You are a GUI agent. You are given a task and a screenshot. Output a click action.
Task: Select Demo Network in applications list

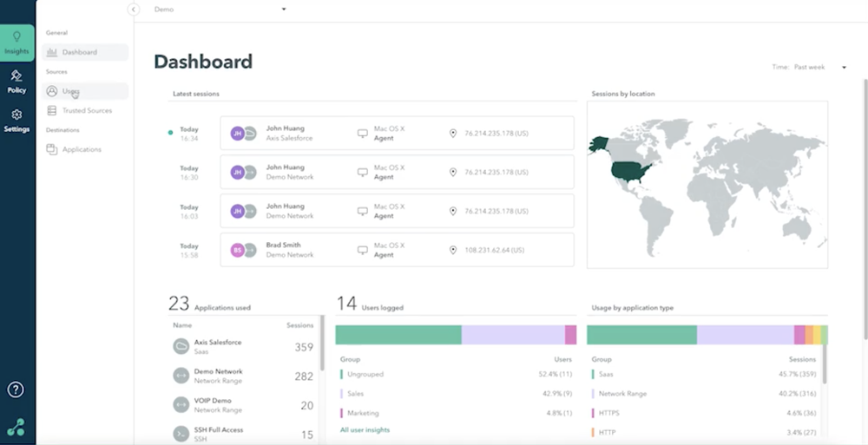coord(244,376)
